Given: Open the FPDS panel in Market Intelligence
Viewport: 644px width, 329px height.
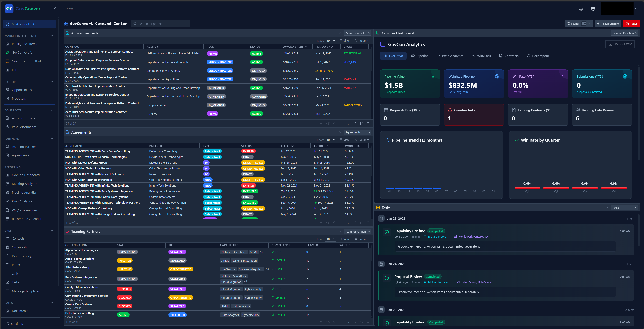Looking at the screenshot, I should click(15, 70).
